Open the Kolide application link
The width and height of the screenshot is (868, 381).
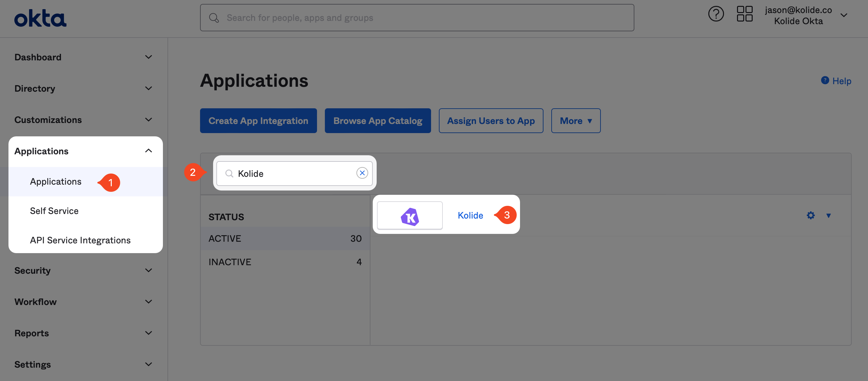coord(470,215)
